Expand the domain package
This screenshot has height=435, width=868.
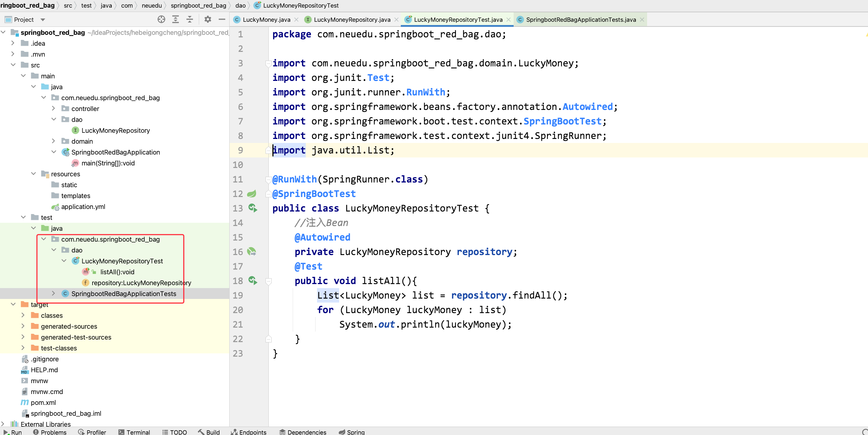[x=54, y=141]
